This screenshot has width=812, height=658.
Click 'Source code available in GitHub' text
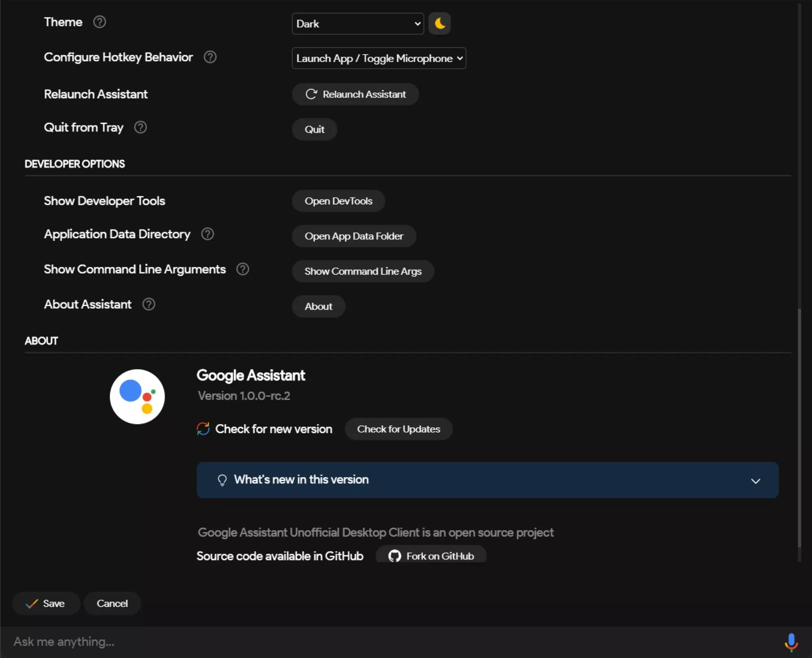coord(280,556)
